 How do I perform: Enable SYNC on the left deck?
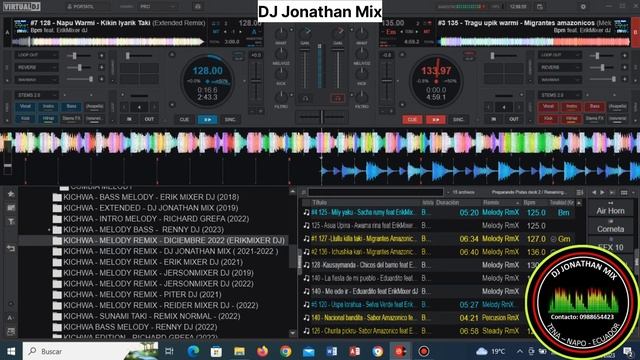point(230,120)
